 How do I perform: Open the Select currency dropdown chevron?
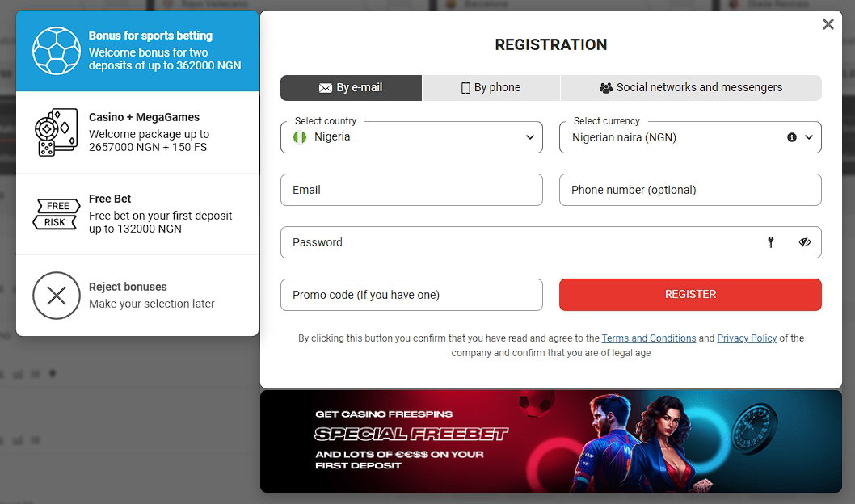coord(809,137)
